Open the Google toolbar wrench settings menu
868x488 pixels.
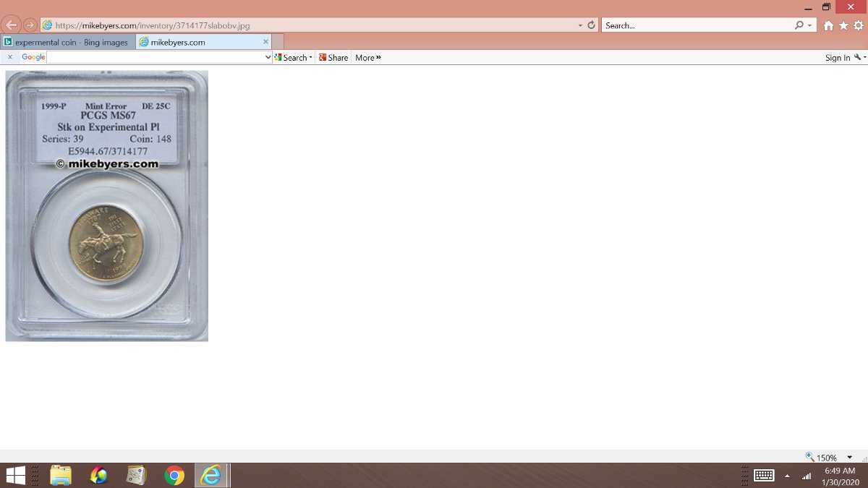point(859,57)
